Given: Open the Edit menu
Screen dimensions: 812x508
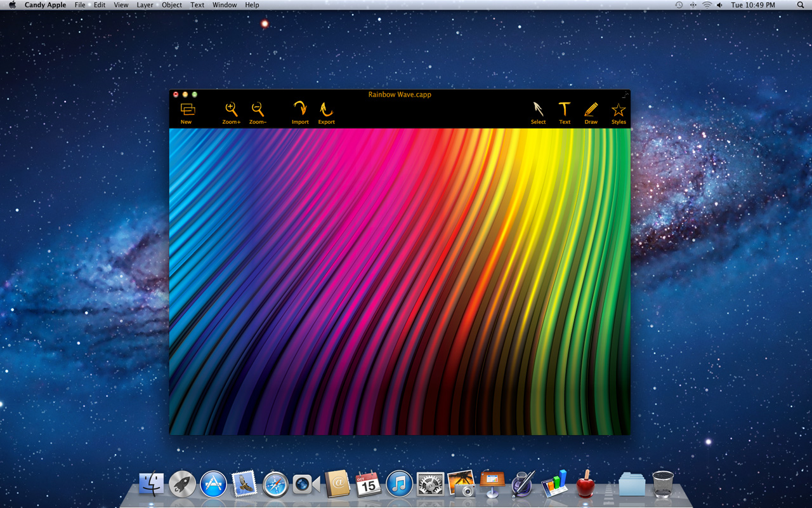Looking at the screenshot, I should point(100,5).
